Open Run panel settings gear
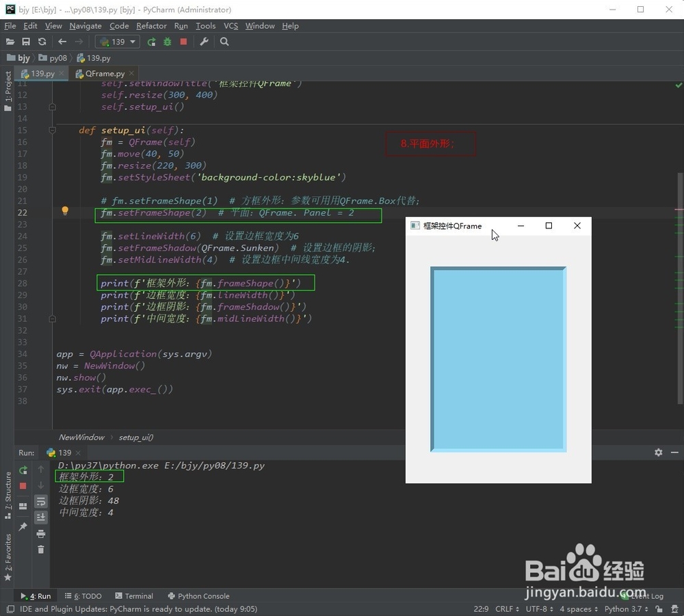The height and width of the screenshot is (616, 684). 658,453
